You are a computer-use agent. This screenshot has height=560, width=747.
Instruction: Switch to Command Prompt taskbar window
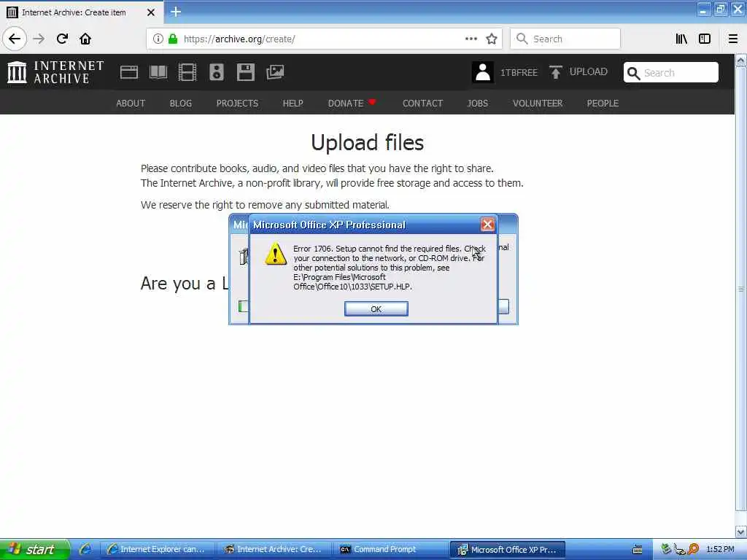[x=392, y=550]
